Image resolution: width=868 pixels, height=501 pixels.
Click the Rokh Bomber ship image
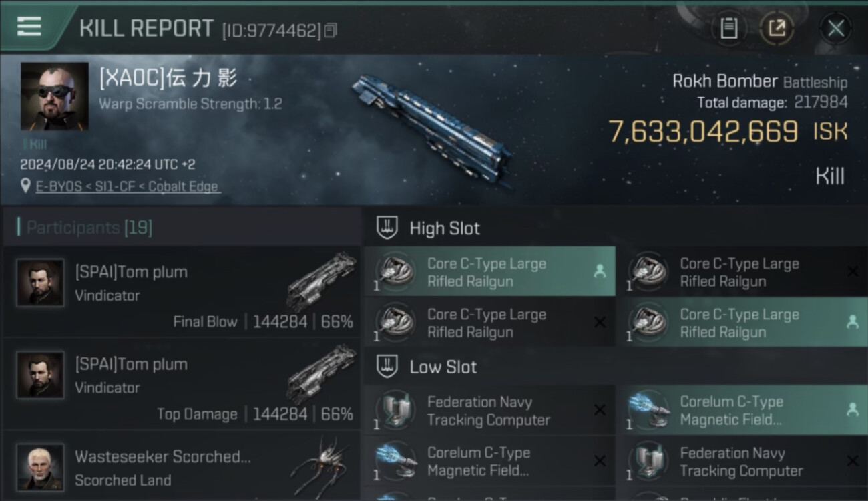click(433, 128)
